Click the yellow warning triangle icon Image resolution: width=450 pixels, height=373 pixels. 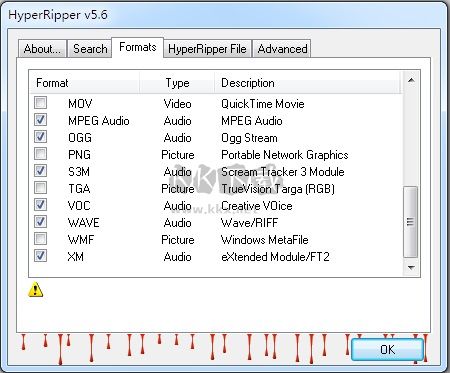36,289
